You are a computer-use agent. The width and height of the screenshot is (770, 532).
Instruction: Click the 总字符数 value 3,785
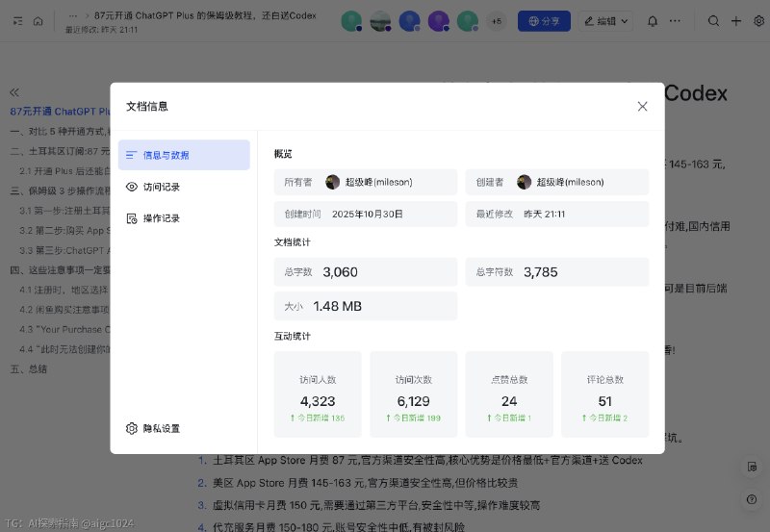(x=540, y=272)
